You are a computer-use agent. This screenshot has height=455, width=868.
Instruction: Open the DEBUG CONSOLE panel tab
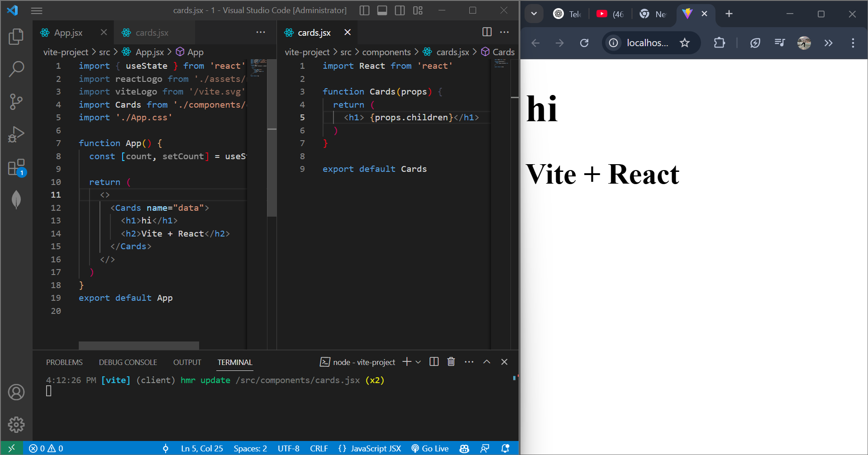tap(128, 362)
